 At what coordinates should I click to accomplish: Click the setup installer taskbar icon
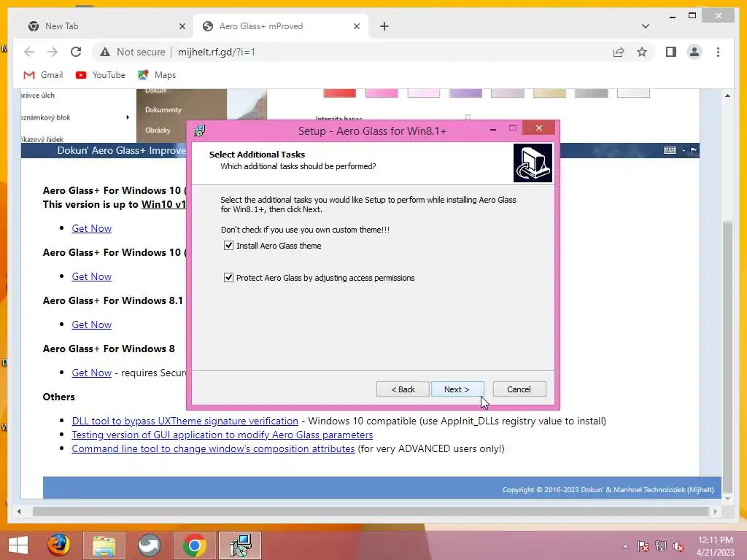click(x=240, y=545)
